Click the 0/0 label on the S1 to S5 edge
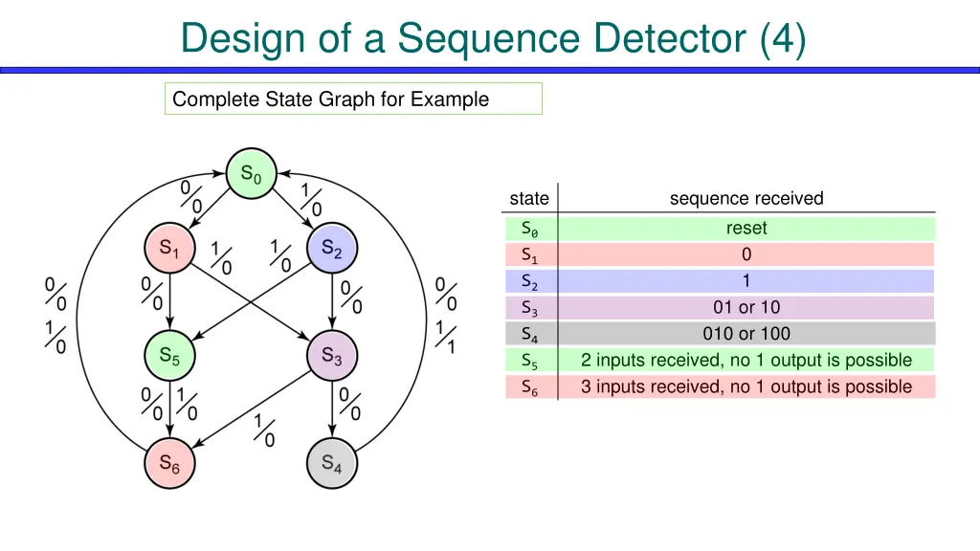 click(x=152, y=293)
